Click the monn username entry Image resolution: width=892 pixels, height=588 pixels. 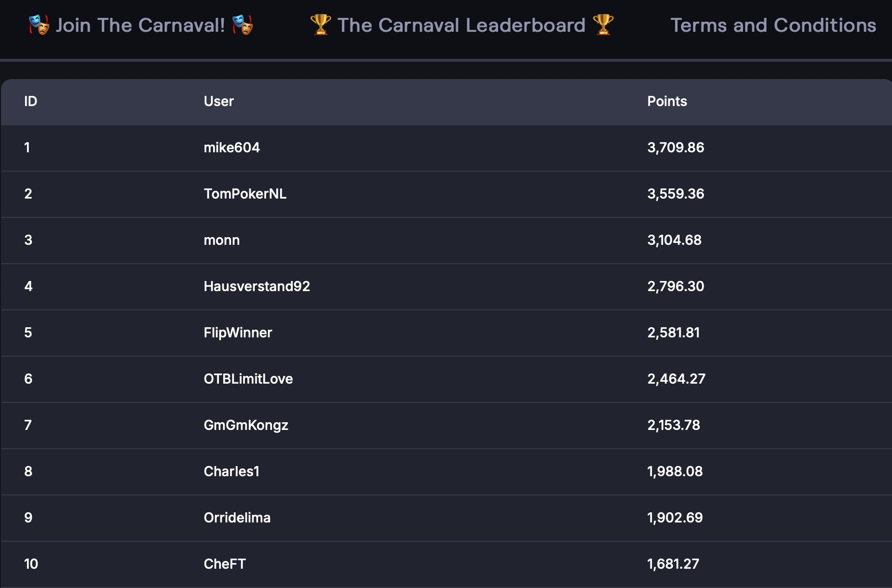(x=221, y=240)
